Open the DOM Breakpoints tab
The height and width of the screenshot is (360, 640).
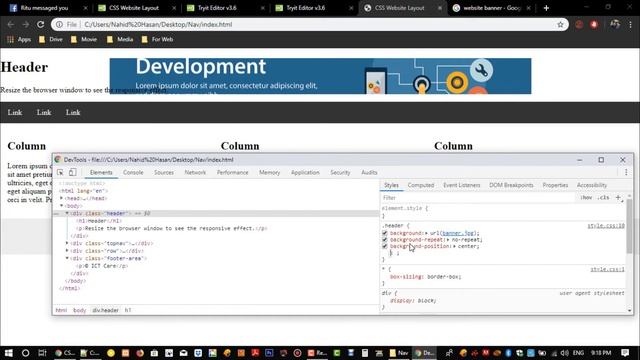tap(511, 185)
